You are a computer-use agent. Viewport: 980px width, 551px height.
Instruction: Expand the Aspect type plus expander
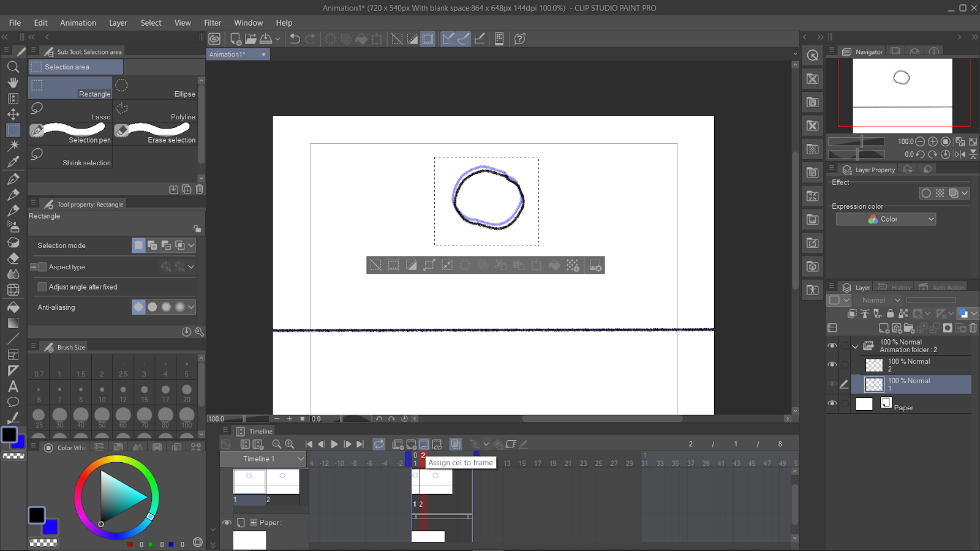(34, 267)
